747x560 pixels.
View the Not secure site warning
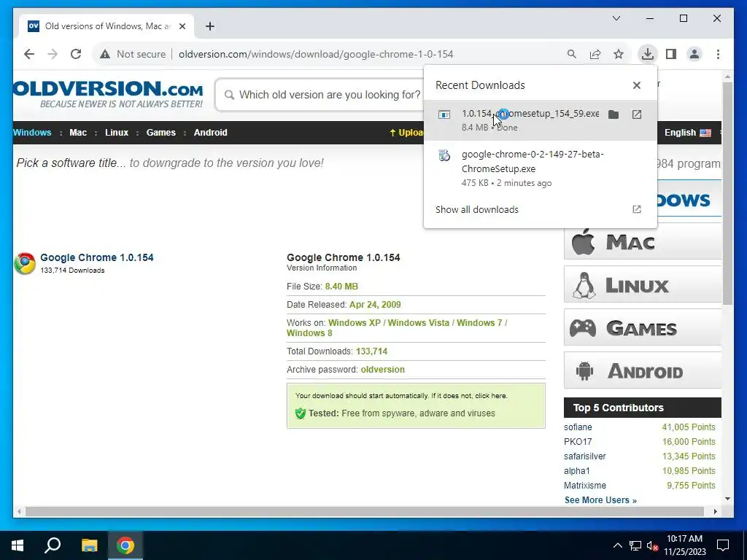click(133, 54)
